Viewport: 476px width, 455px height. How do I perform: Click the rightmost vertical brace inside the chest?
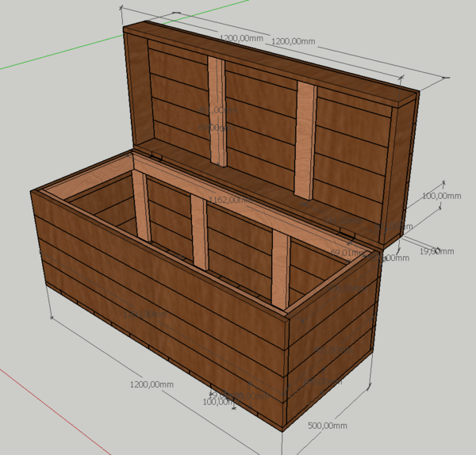[281, 270]
